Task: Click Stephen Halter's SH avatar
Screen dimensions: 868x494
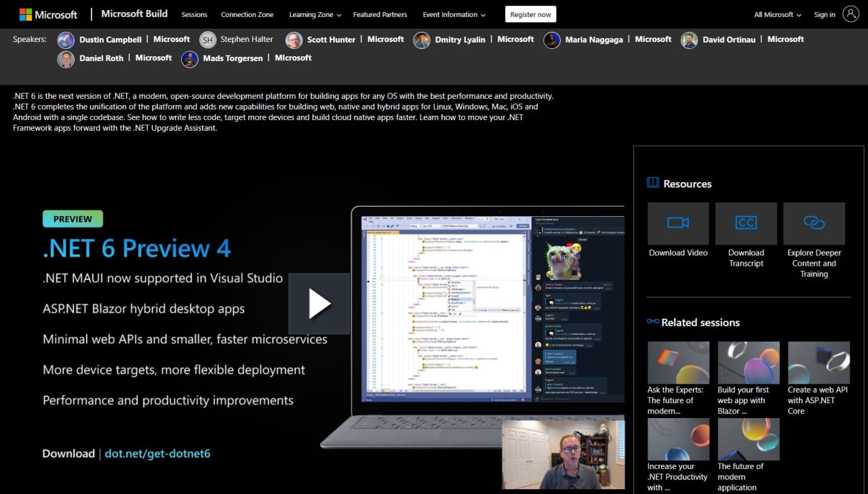Action: (x=208, y=40)
